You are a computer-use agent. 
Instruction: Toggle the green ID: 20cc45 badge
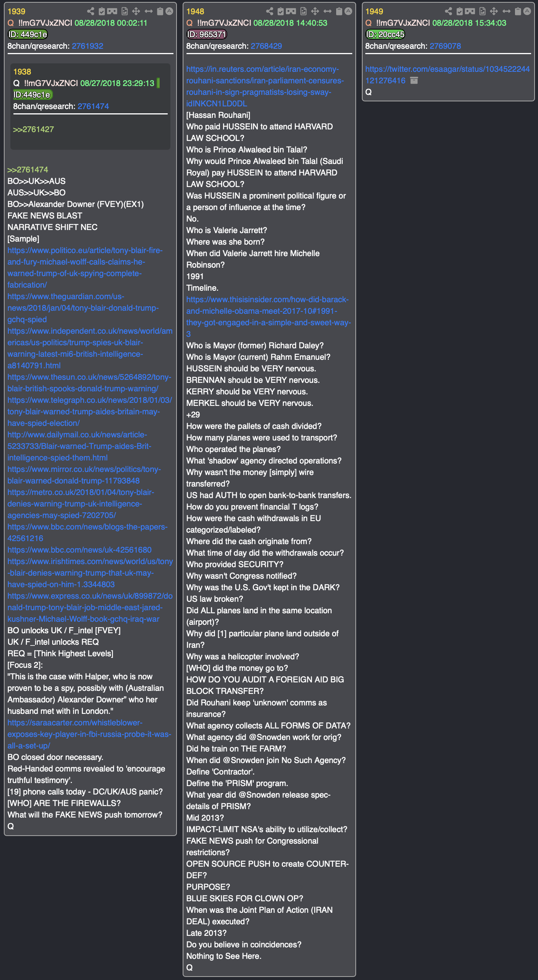coord(385,35)
